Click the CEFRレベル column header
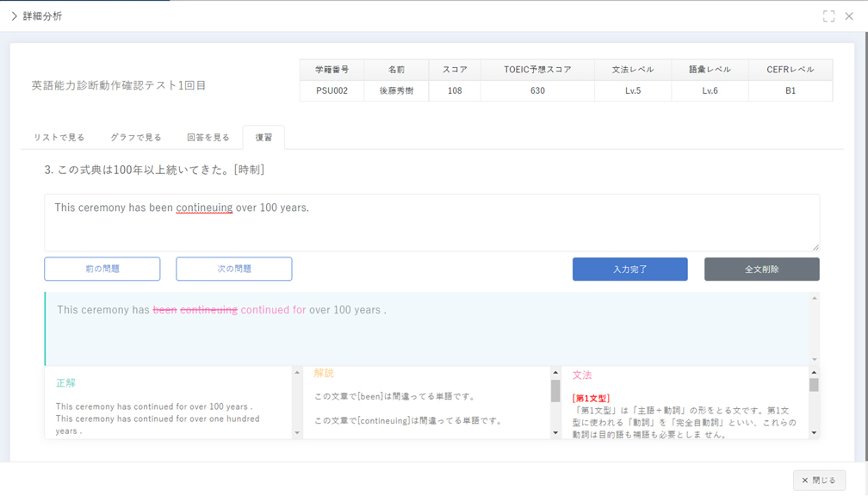Image resolution: width=868 pixels, height=496 pixels. [790, 70]
